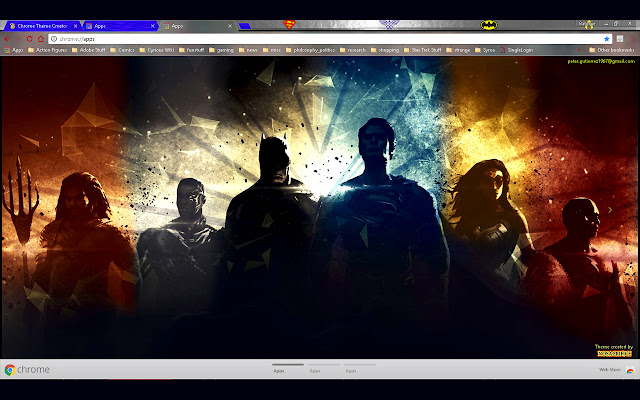
Task: Open the shopping bookmark folder
Action: click(x=385, y=50)
